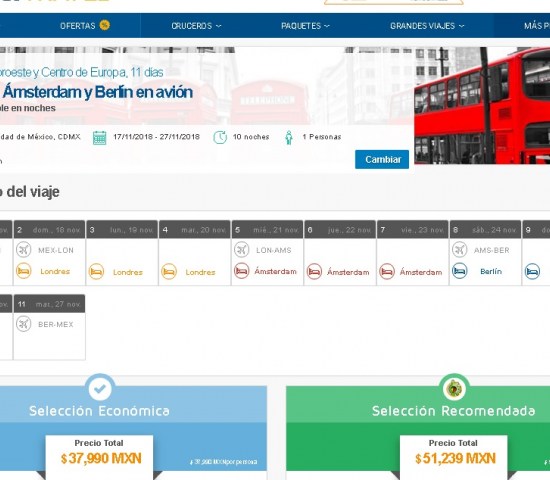
Task: Click the Londres hotel label on day 2
Action: [x=55, y=271]
